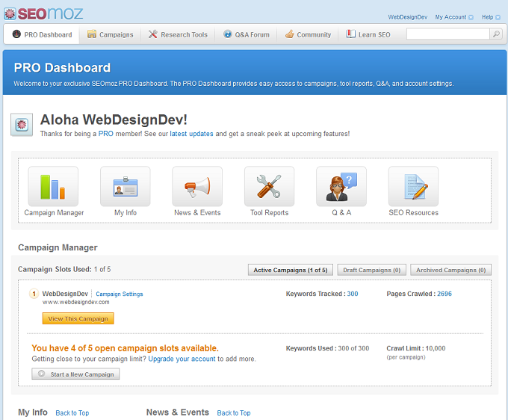Click View This Campaign button

click(x=78, y=318)
